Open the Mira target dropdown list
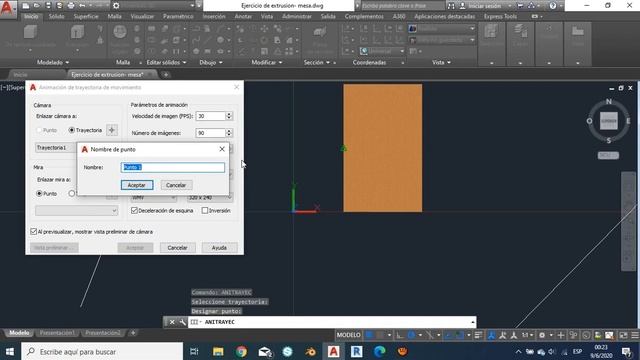Screen dimensions: 640x360 [x=76, y=211]
